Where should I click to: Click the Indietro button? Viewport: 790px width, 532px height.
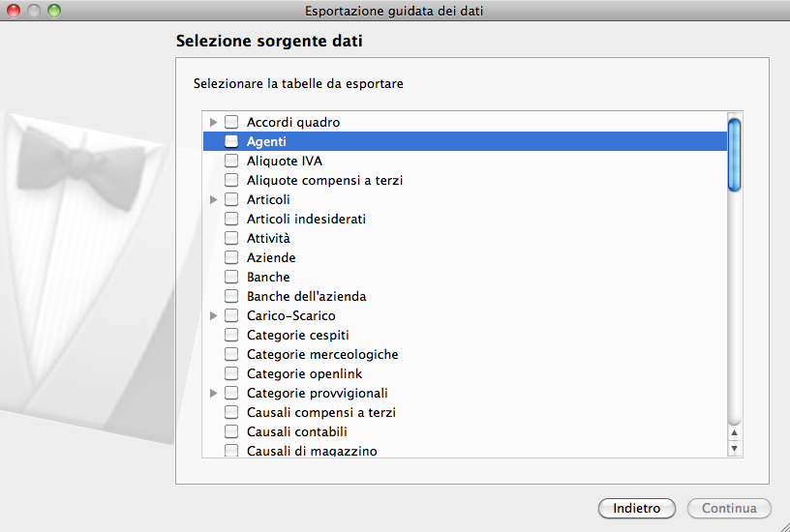point(636,508)
